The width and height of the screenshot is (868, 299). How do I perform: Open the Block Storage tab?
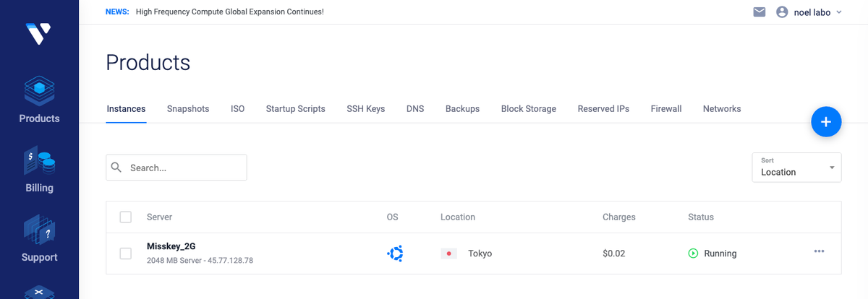tap(529, 109)
